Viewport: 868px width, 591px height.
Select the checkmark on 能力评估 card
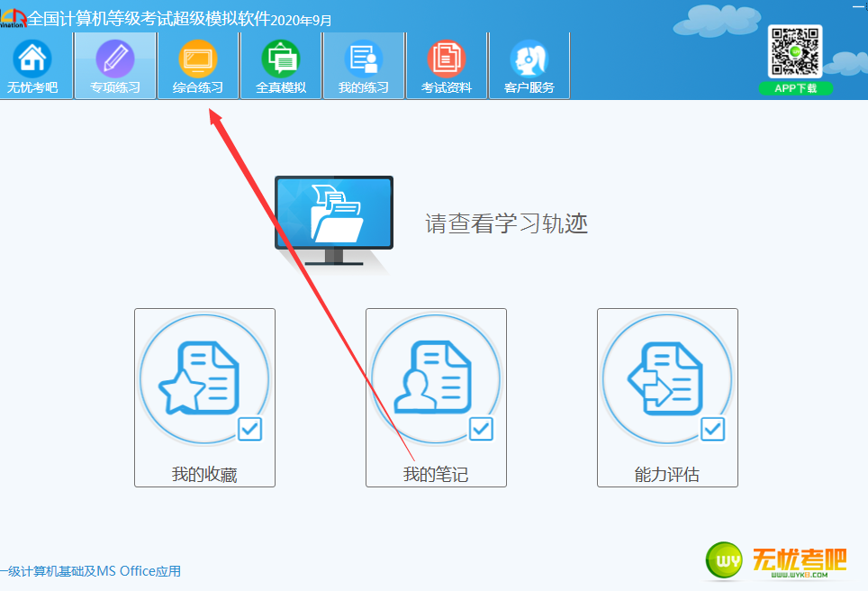pos(712,430)
